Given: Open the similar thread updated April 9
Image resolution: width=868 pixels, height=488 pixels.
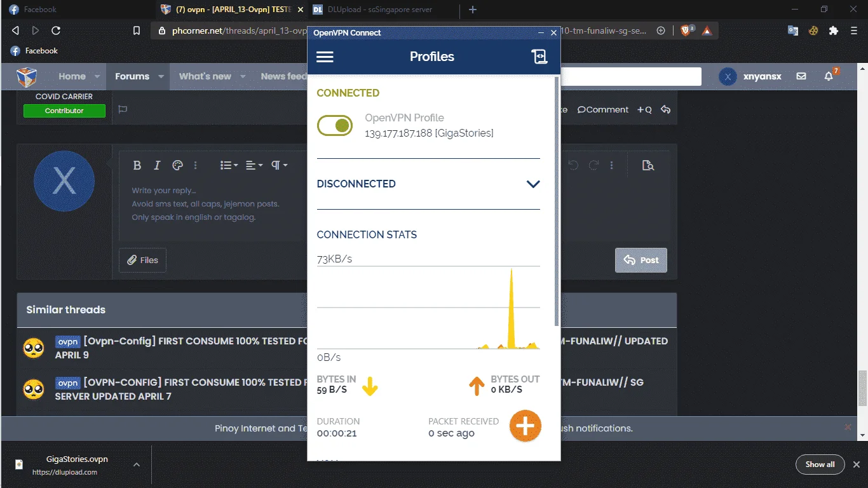Looking at the screenshot, I should point(362,348).
